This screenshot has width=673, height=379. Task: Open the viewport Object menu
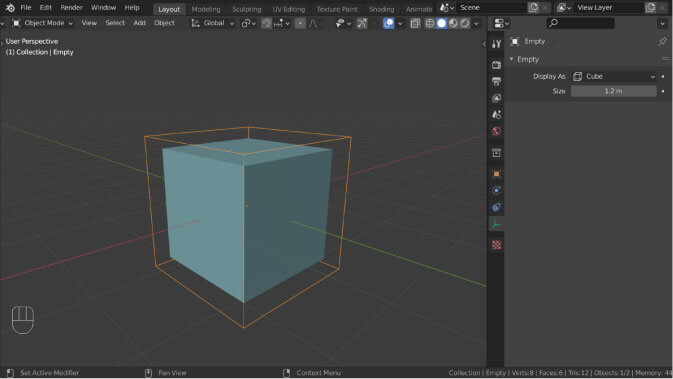click(x=164, y=23)
